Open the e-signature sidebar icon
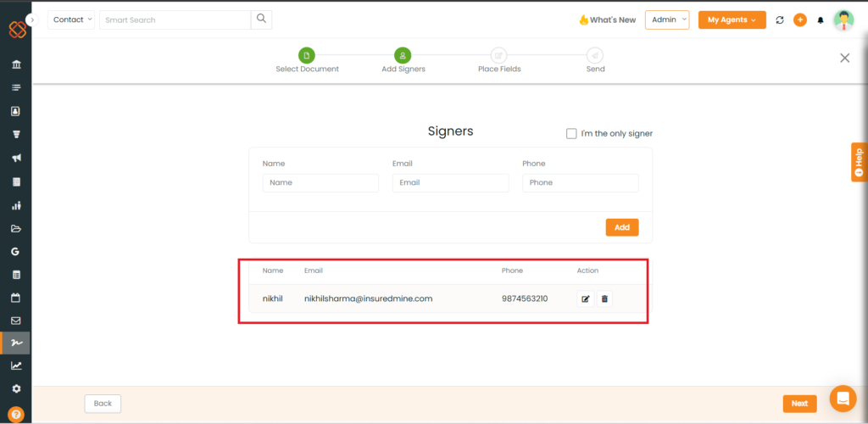This screenshot has width=868, height=424. [16, 343]
